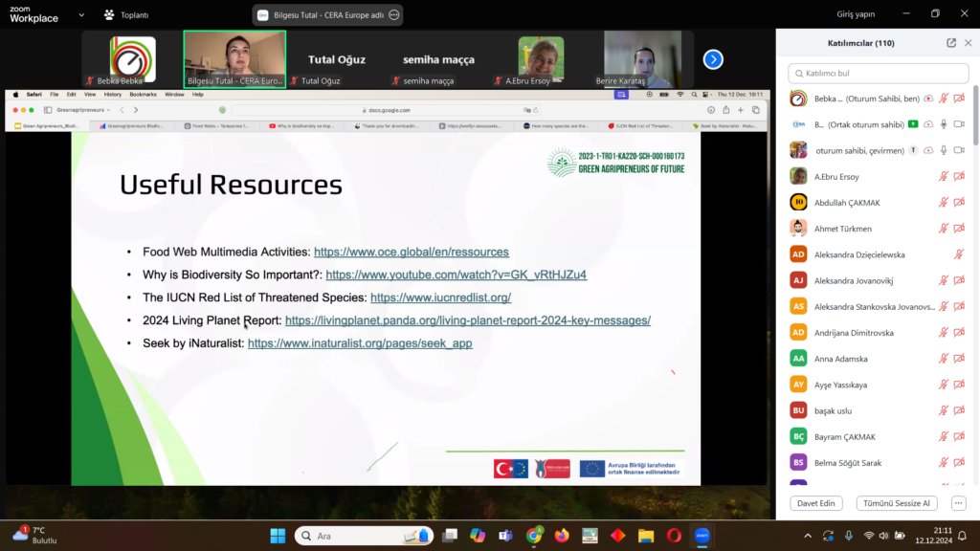Open more options on shared screen banner
980x551 pixels.
tap(394, 14)
